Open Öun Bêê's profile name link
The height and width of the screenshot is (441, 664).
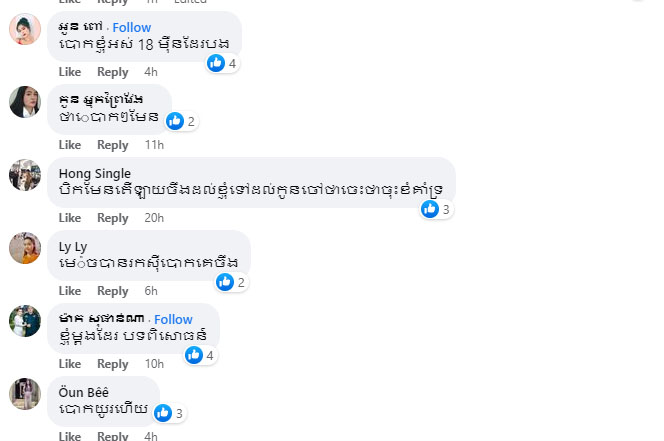pos(83,393)
